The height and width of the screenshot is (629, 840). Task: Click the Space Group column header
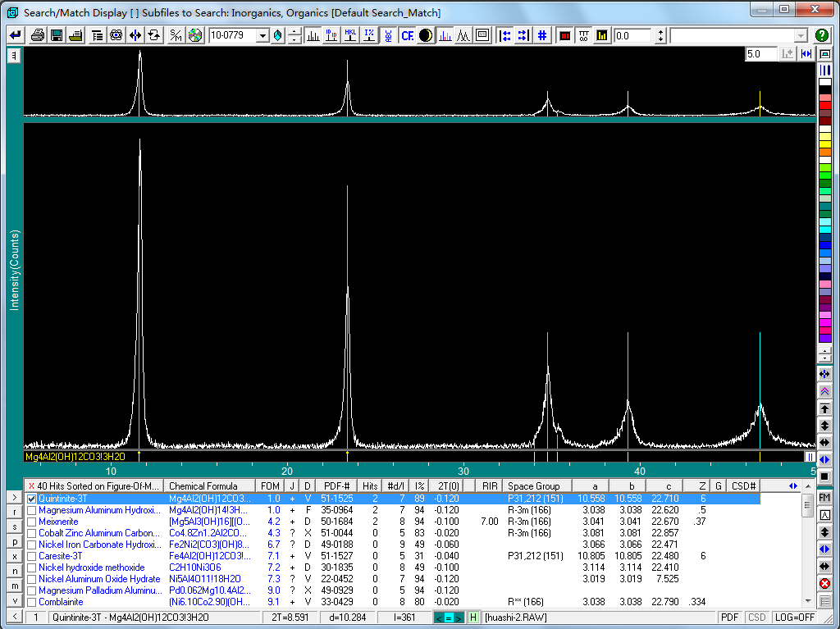[x=533, y=485]
